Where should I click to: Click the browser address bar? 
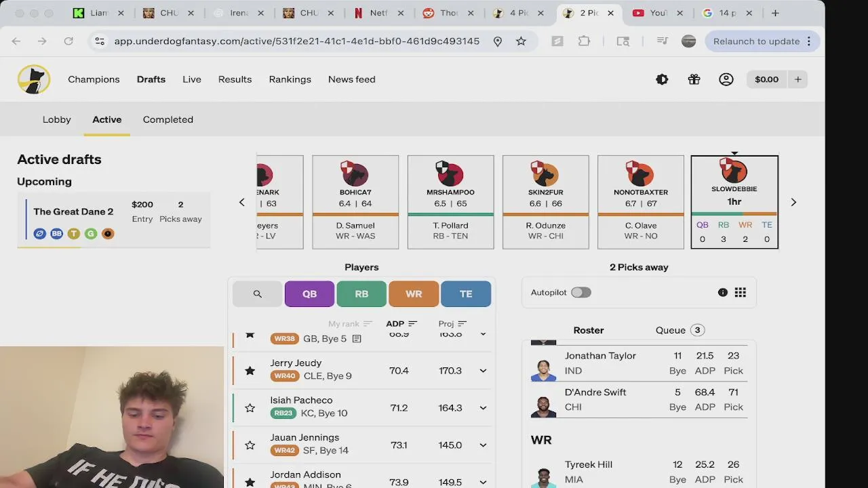(x=297, y=41)
